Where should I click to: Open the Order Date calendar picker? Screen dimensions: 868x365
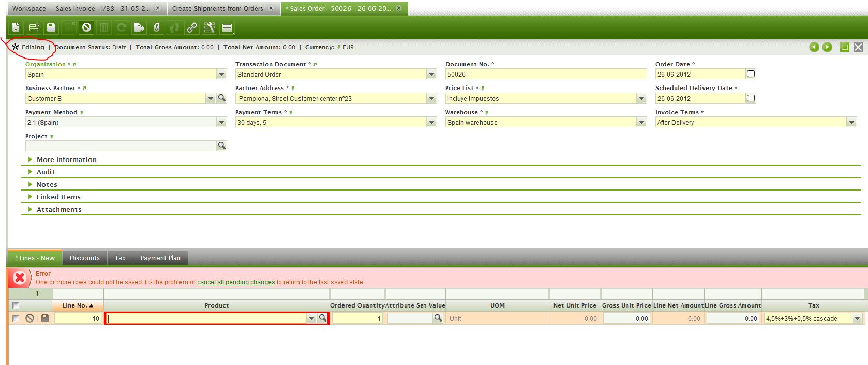pyautogui.click(x=751, y=74)
